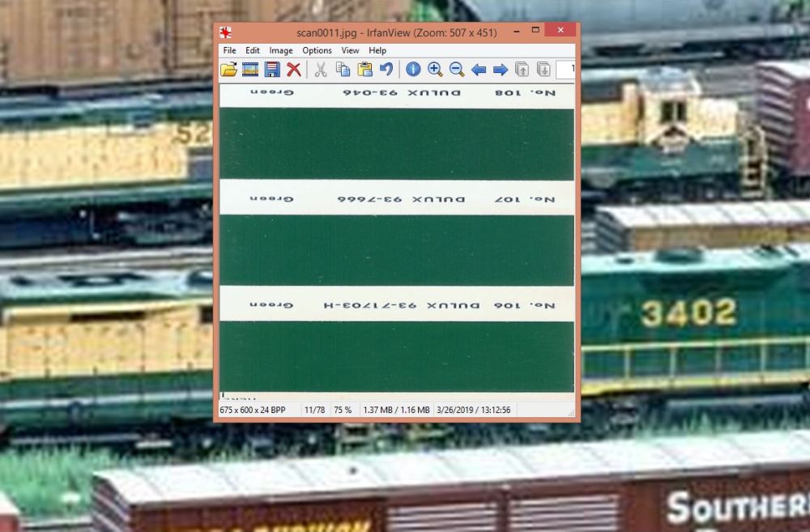Open the Slideshow toolbar icon

(x=250, y=69)
